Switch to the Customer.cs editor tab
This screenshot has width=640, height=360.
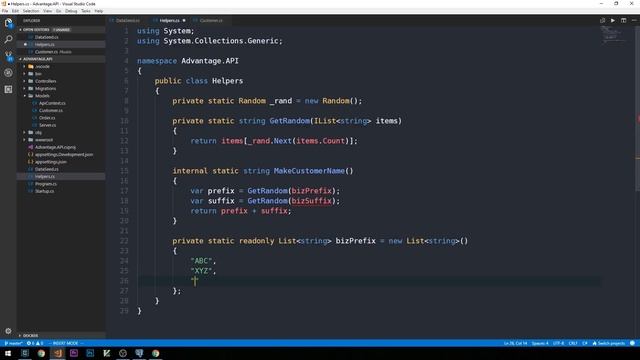(211, 20)
